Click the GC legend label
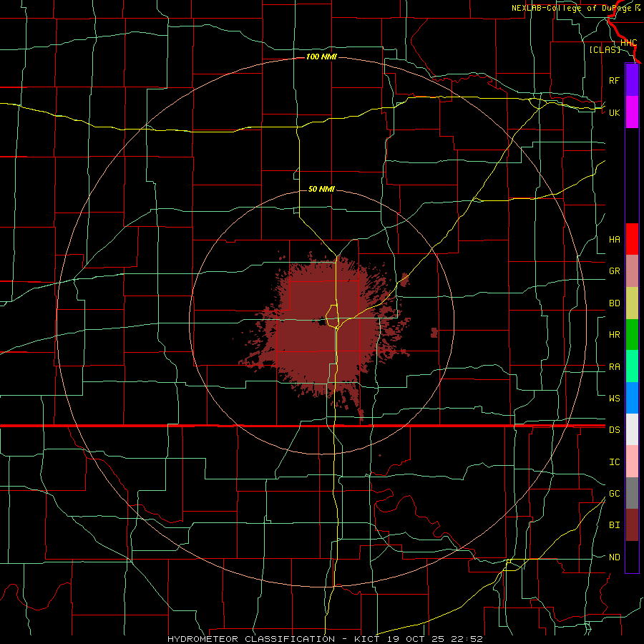644x644 pixels. pyautogui.click(x=614, y=494)
